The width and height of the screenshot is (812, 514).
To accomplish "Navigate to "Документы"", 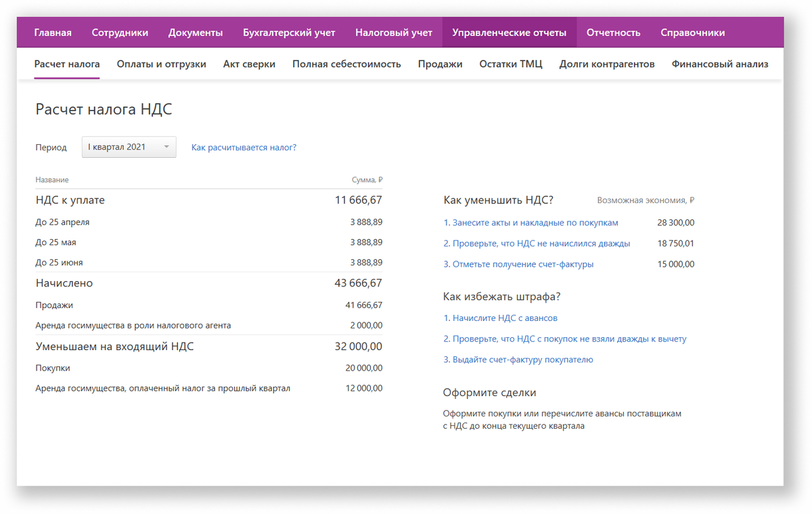I will point(196,31).
